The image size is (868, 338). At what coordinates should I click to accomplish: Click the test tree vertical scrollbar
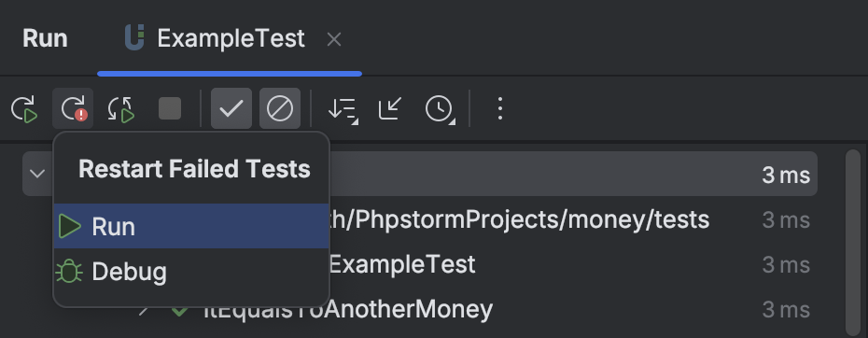point(853,243)
